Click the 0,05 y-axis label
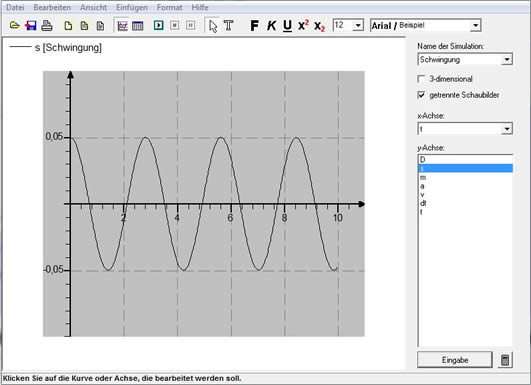This screenshot has width=531, height=385. tap(54, 136)
